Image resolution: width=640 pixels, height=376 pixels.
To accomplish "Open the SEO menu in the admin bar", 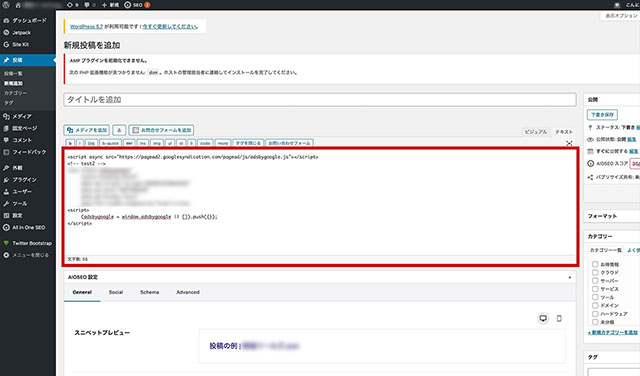I will coord(137,5).
